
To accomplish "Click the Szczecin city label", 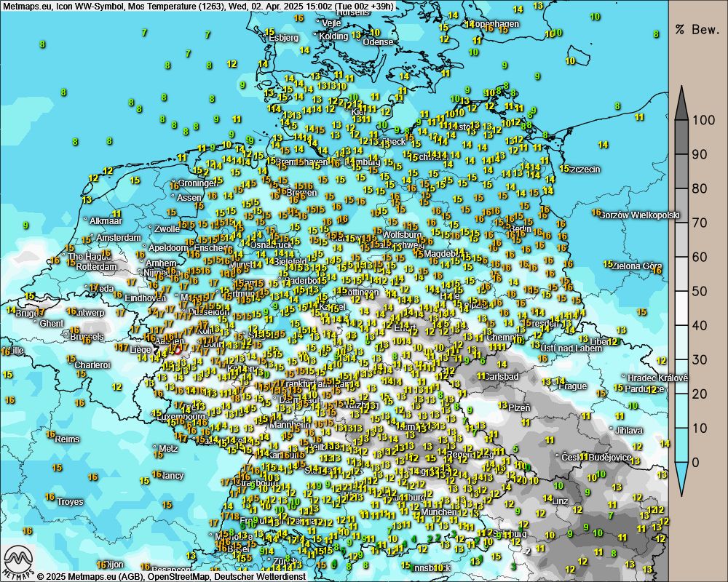I will click(585, 170).
